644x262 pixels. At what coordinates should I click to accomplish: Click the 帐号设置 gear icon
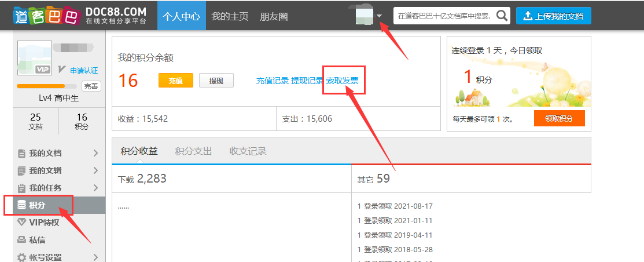pyautogui.click(x=22, y=257)
